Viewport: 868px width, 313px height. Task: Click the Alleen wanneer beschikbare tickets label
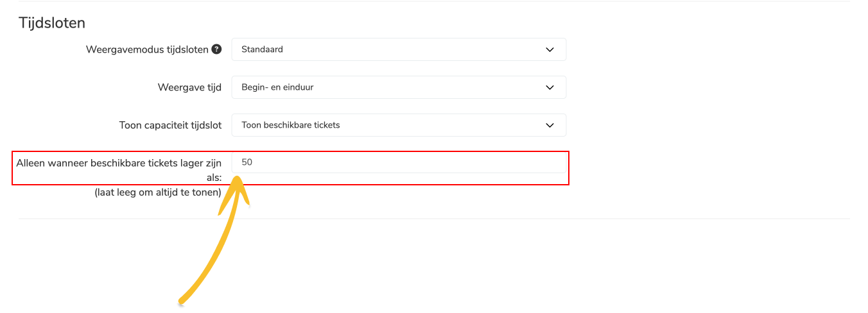[119, 170]
